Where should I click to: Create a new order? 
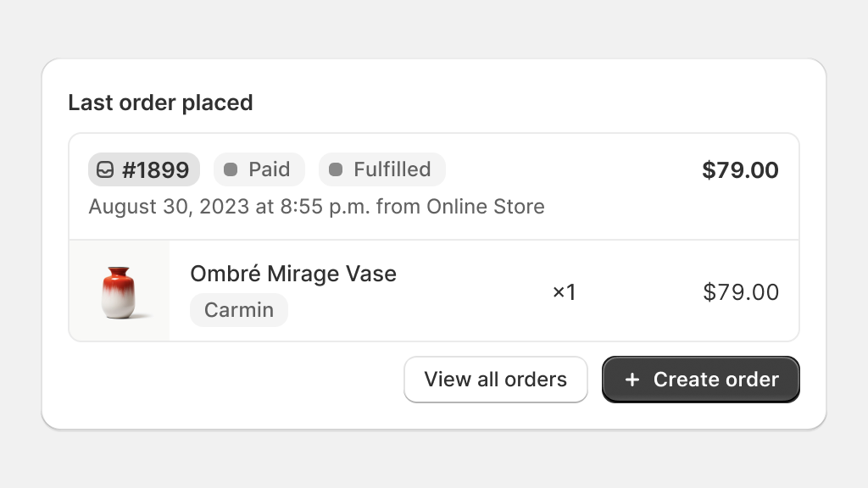[701, 380]
